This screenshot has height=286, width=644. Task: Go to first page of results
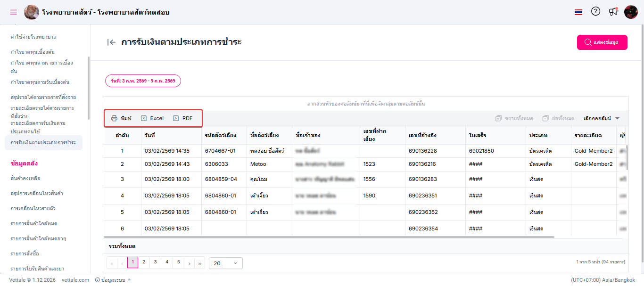pyautogui.click(x=112, y=263)
